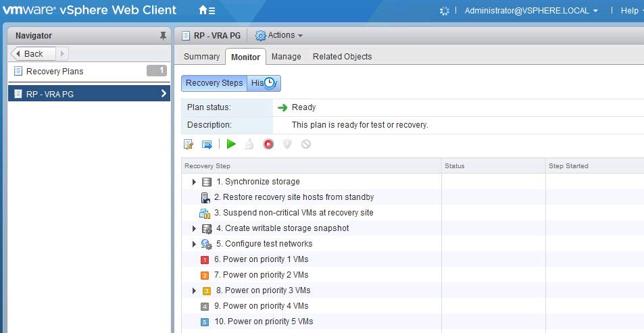Expand step 8 Power on priority 3 VMs
The image size is (644, 333).
click(194, 290)
